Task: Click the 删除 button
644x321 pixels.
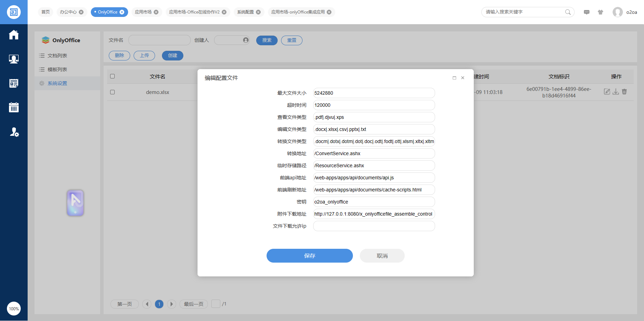Action: click(x=119, y=56)
